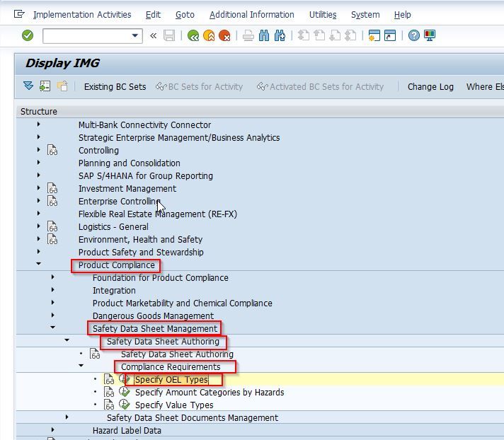Screen dimensions: 504x440
Task: Click the Find Next binoculars icon
Action: [280, 35]
